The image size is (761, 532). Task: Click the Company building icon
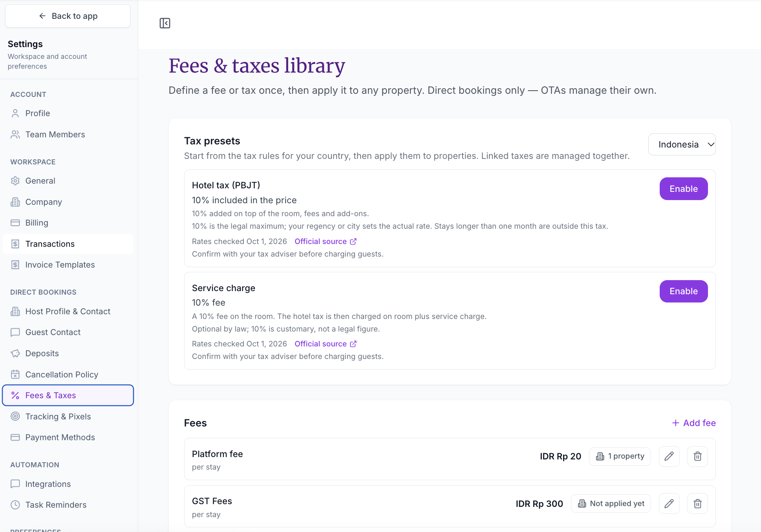(15, 202)
